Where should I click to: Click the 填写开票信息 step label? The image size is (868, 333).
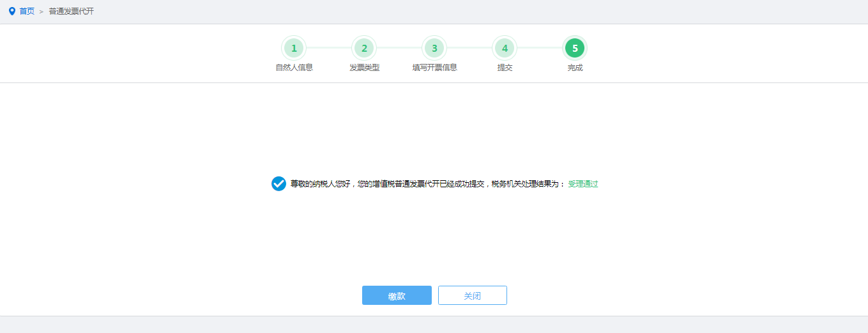(434, 68)
